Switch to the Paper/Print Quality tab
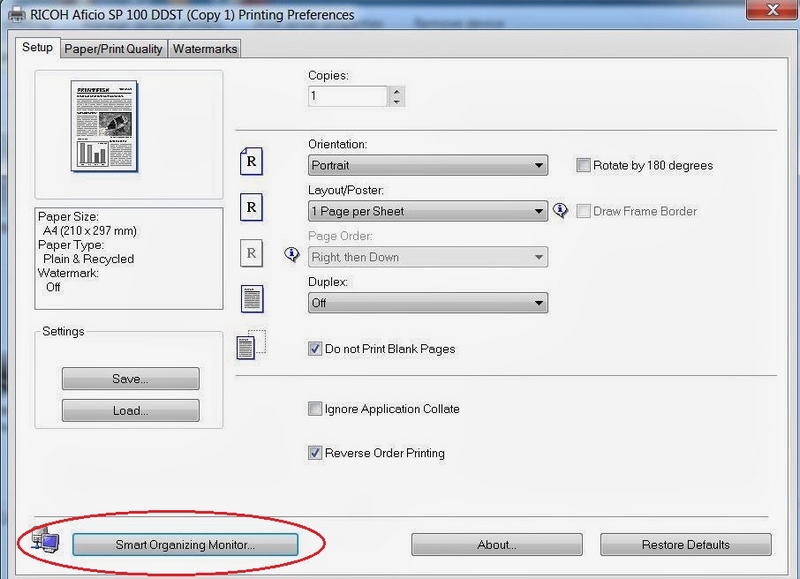 [113, 49]
